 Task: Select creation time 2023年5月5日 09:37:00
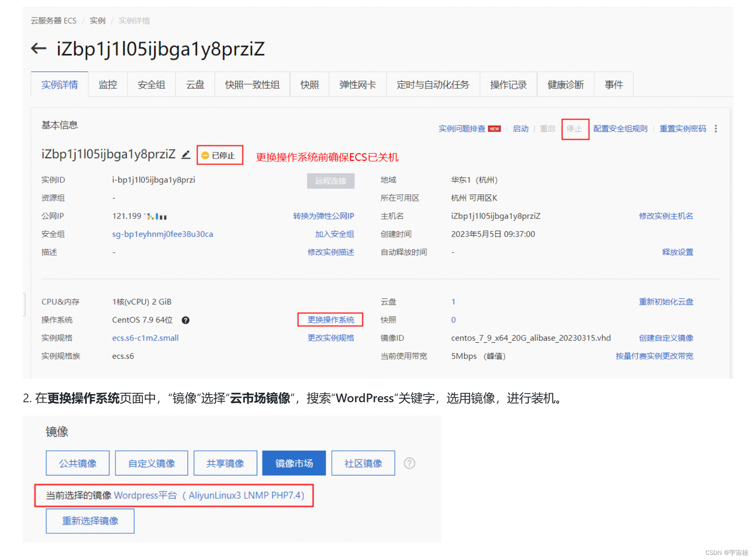click(x=493, y=234)
